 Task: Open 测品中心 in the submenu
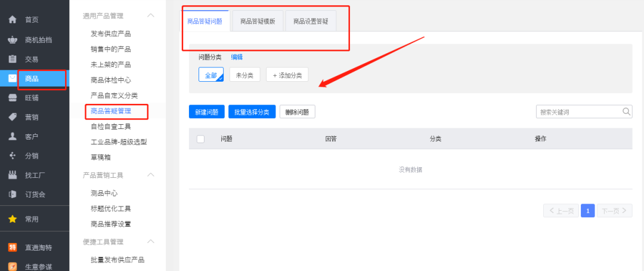tap(104, 193)
